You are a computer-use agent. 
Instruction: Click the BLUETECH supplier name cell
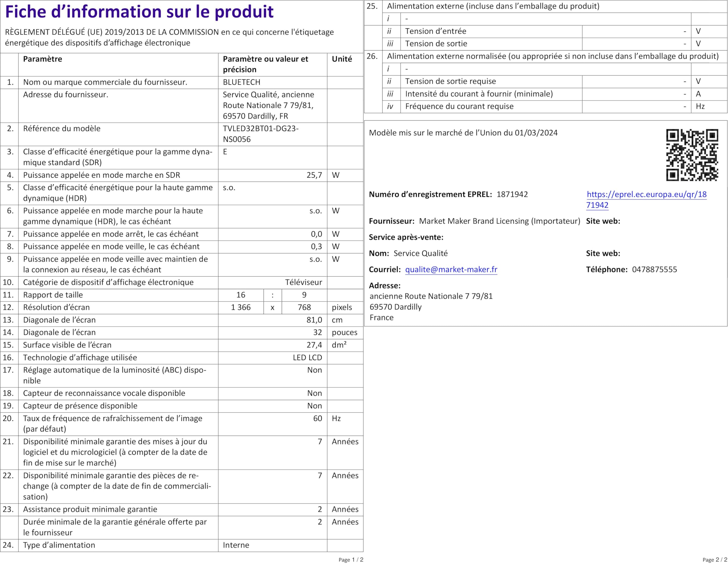point(241,82)
